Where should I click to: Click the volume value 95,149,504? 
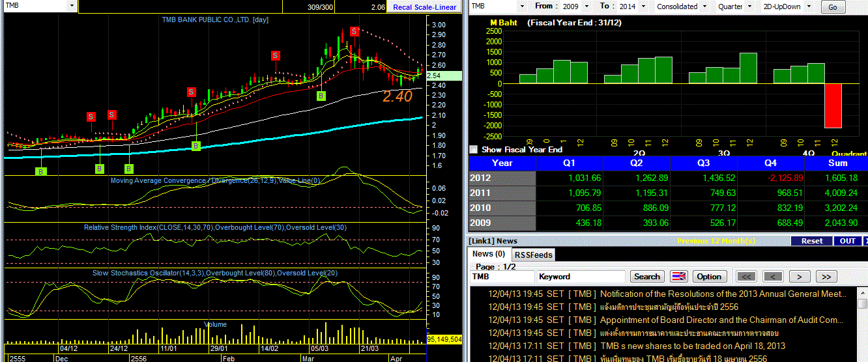pos(444,339)
